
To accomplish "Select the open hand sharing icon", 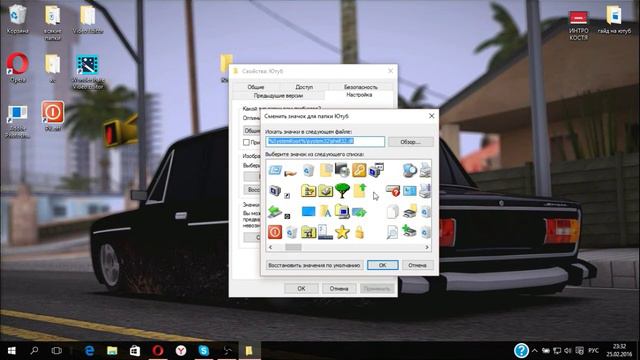I will pyautogui.click(x=290, y=173).
